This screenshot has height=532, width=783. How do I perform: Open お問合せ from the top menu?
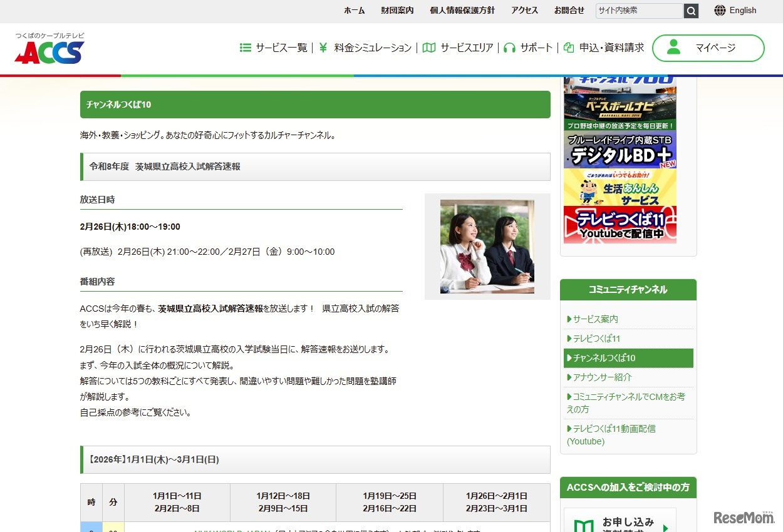(569, 10)
